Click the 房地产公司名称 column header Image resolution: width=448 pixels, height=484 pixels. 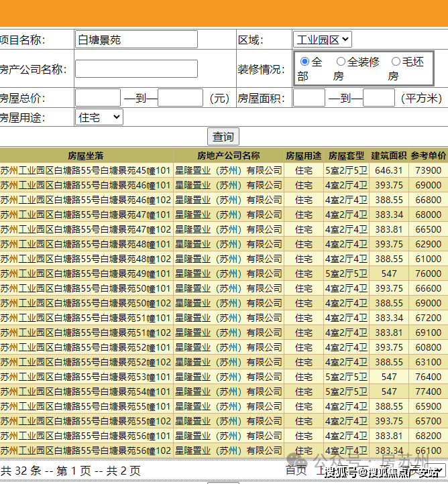tap(229, 156)
